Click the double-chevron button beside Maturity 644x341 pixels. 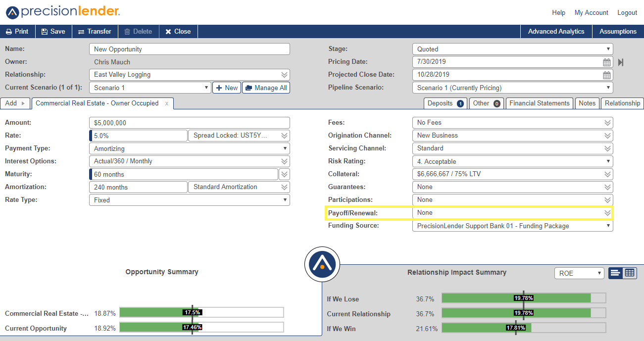(284, 174)
